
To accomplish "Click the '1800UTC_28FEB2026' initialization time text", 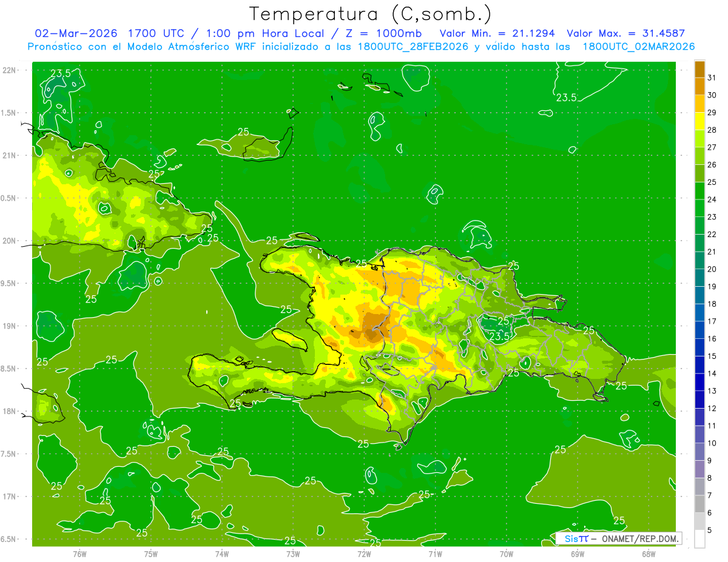I will (x=412, y=47).
